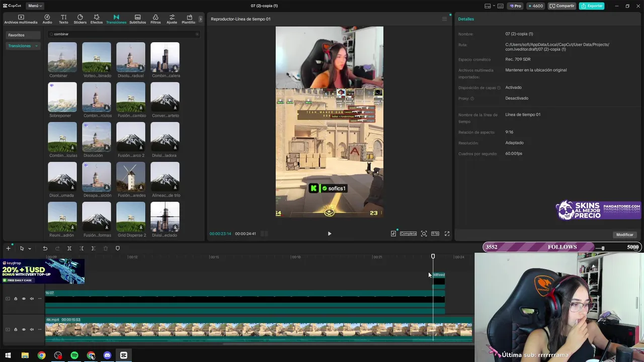This screenshot has width=644, height=362.
Task: Select the Sobreponer transition thumbnail
Action: pyautogui.click(x=62, y=97)
